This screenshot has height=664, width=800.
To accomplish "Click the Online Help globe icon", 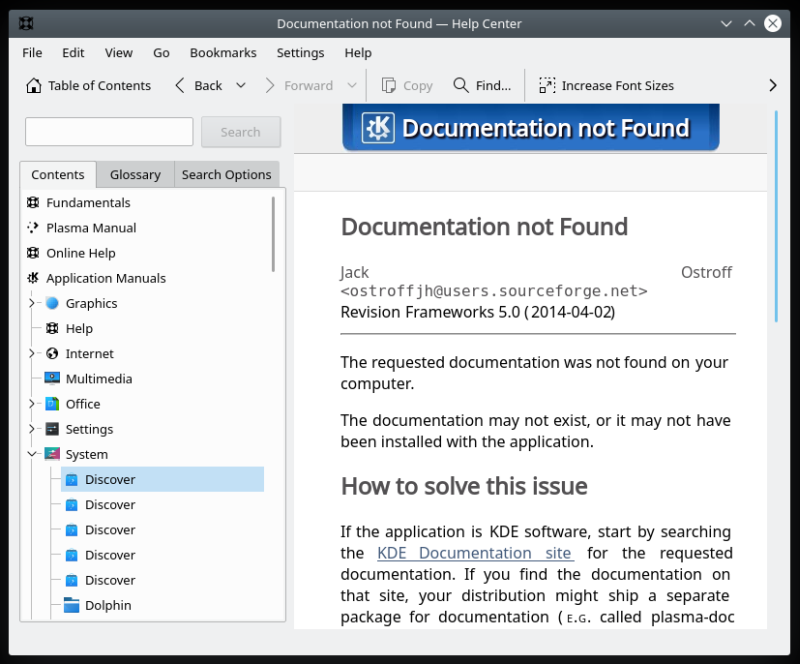I will [x=33, y=253].
